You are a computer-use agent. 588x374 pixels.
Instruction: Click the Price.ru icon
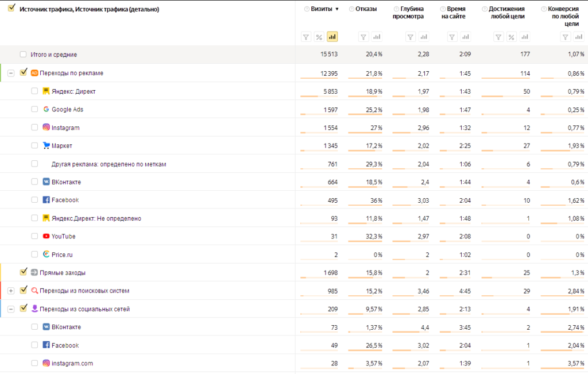[46, 255]
